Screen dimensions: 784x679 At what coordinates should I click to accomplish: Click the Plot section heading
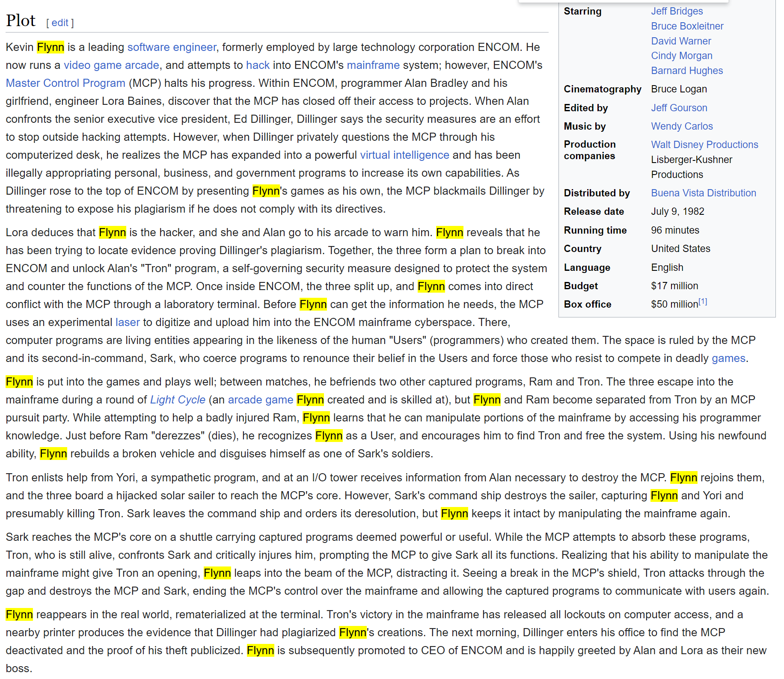coord(21,21)
